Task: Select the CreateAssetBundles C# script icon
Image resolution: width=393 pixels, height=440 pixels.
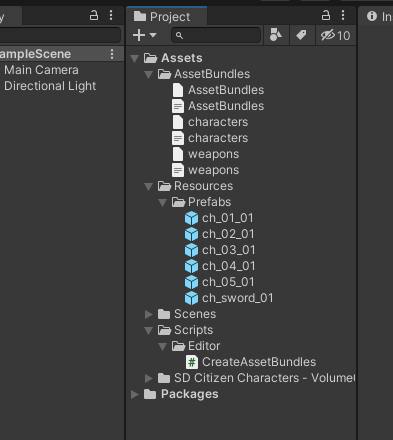Action: 192,362
